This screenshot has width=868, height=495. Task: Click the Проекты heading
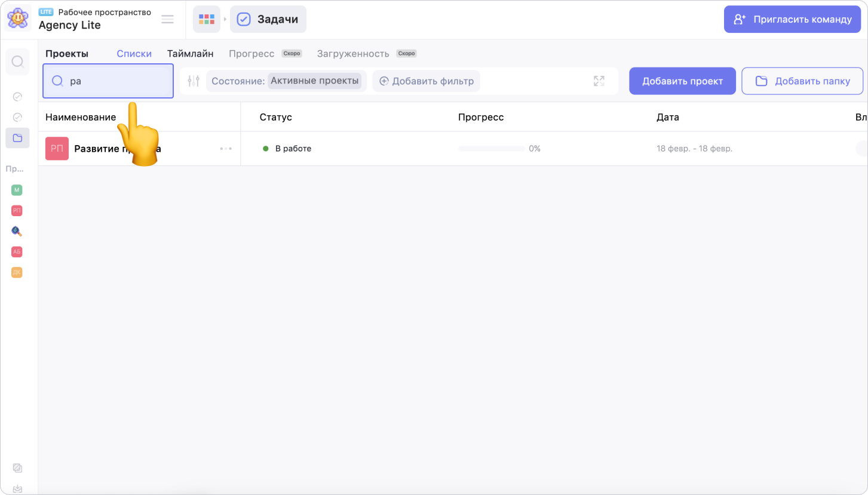67,53
